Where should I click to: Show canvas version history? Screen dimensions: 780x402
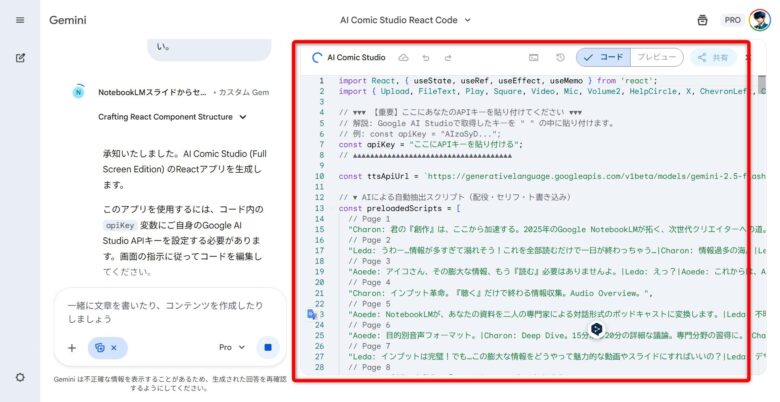pos(560,58)
